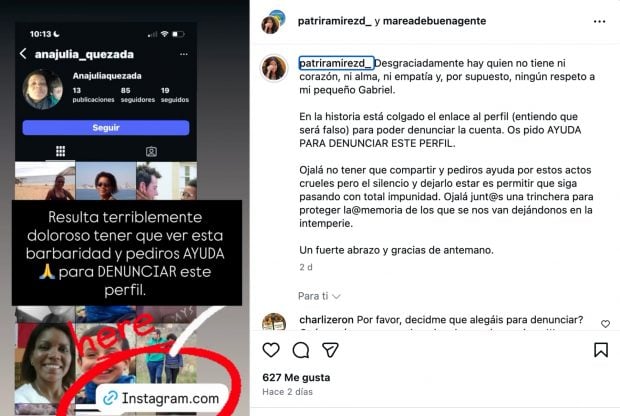The height and width of the screenshot is (416, 620).
Task: View the '627 Me gusta' likes list
Action: 296,378
